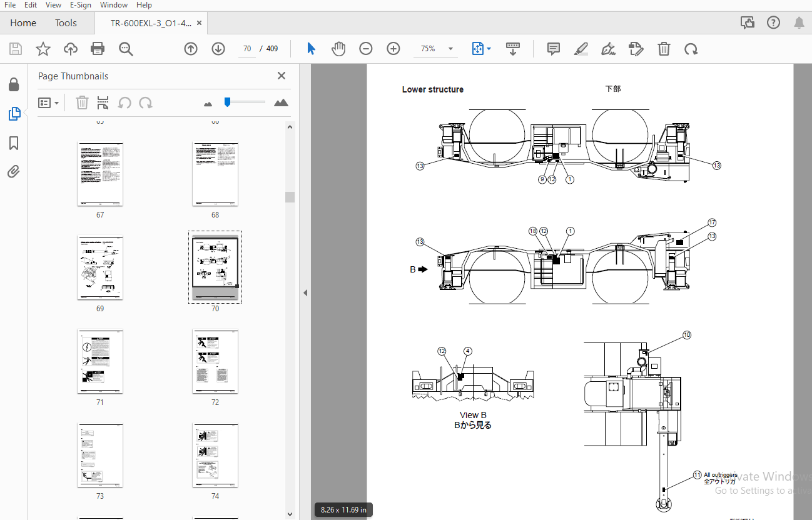Bookmark the file with the star icon

pos(43,49)
